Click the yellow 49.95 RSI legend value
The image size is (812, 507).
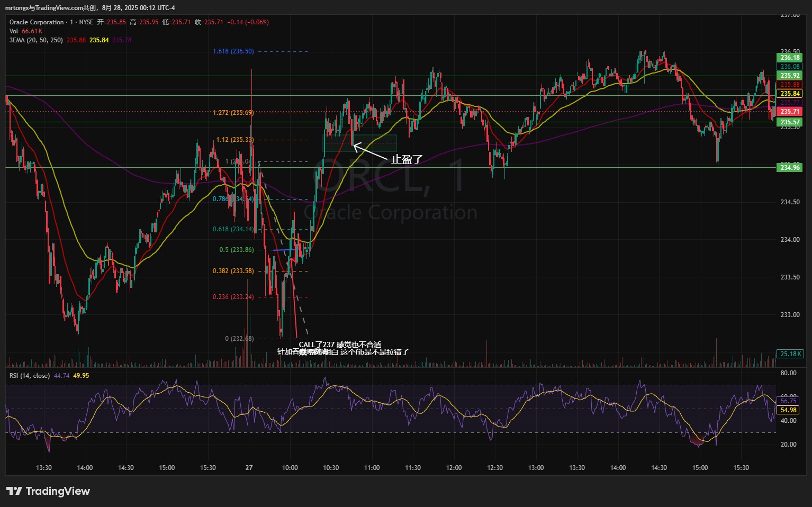coord(81,376)
